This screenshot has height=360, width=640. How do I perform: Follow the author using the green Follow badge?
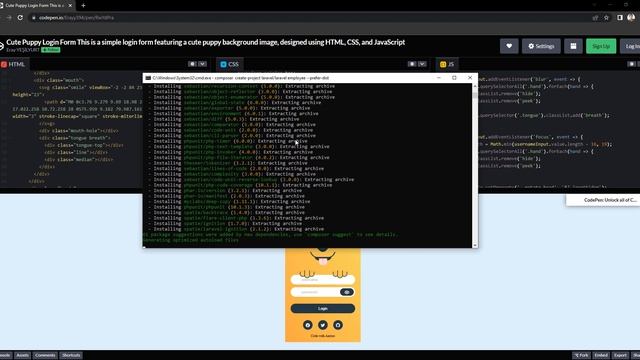51,50
